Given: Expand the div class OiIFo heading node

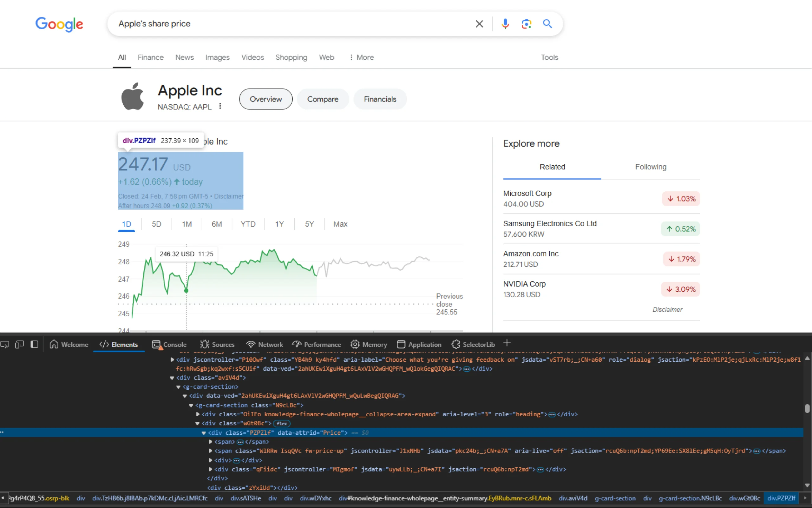Looking at the screenshot, I should coord(198,414).
